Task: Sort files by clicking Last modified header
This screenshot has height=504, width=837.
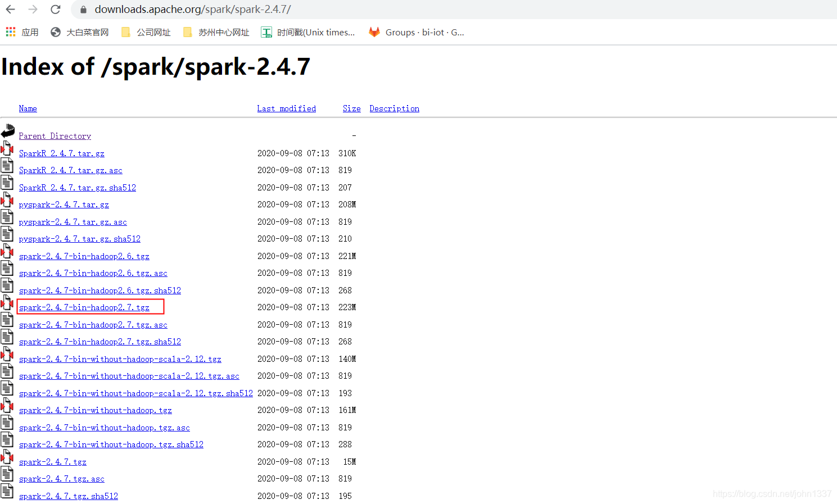Action: [287, 108]
